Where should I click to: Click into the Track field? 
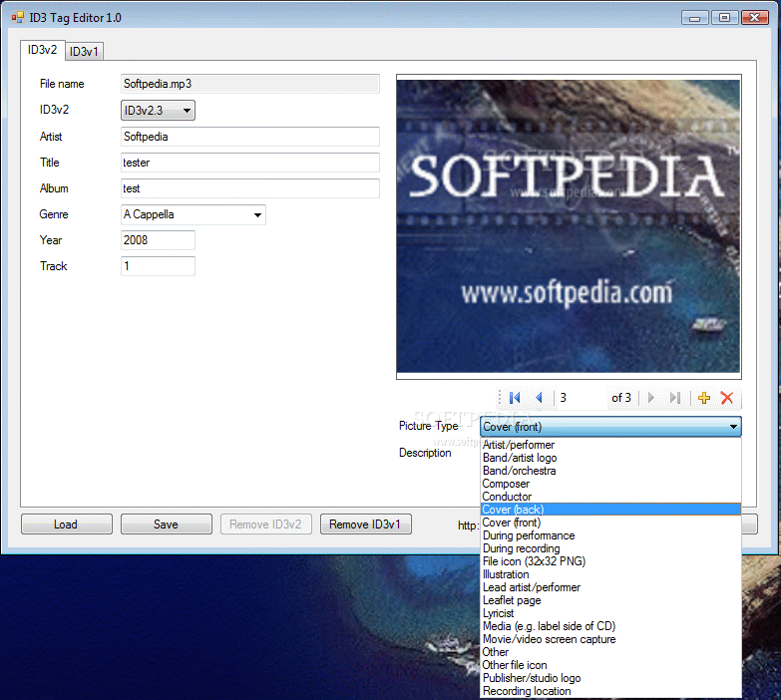(158, 266)
